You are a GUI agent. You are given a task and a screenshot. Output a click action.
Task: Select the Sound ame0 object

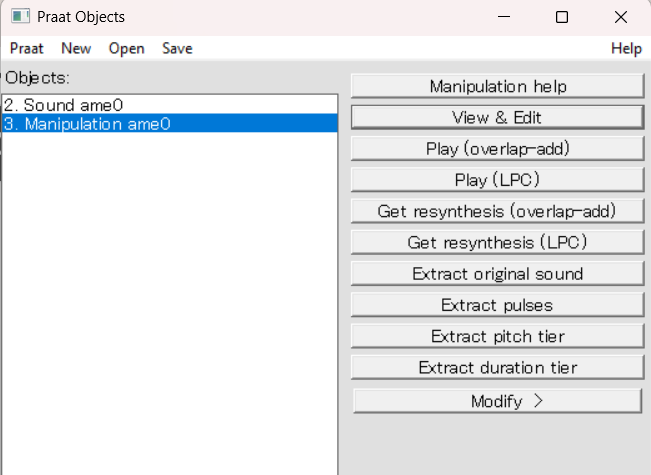[170, 105]
